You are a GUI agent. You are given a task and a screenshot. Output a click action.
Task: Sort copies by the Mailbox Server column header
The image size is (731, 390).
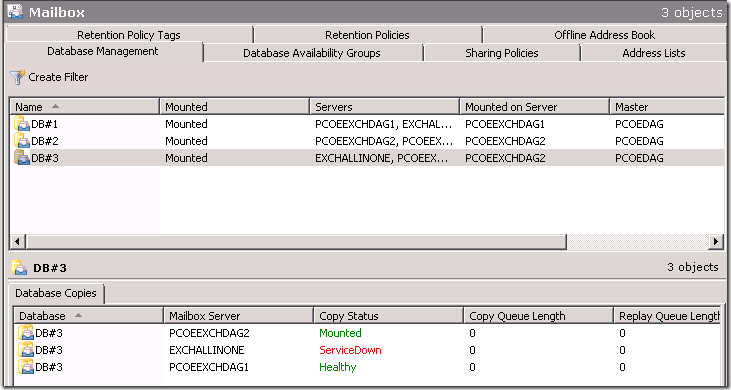click(239, 316)
